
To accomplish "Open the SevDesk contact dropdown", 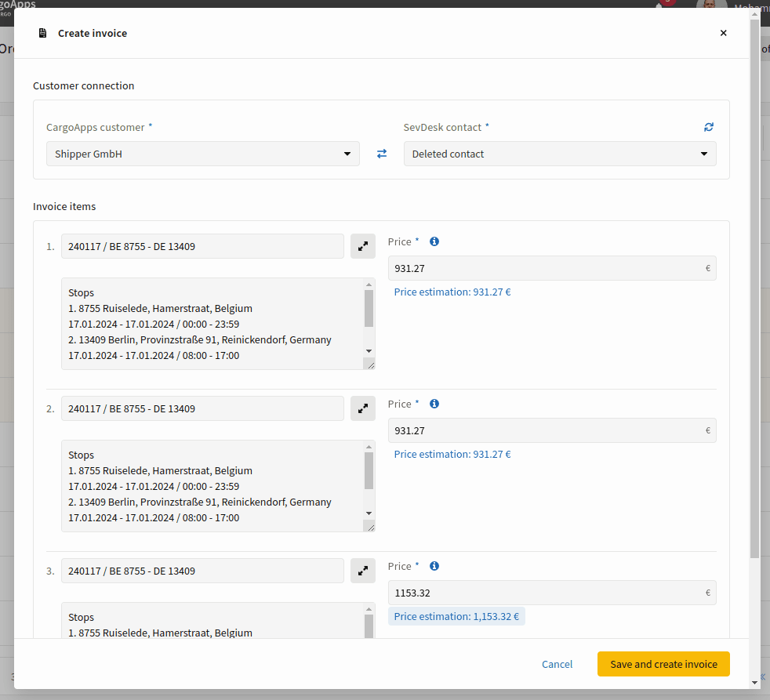I will [x=560, y=154].
